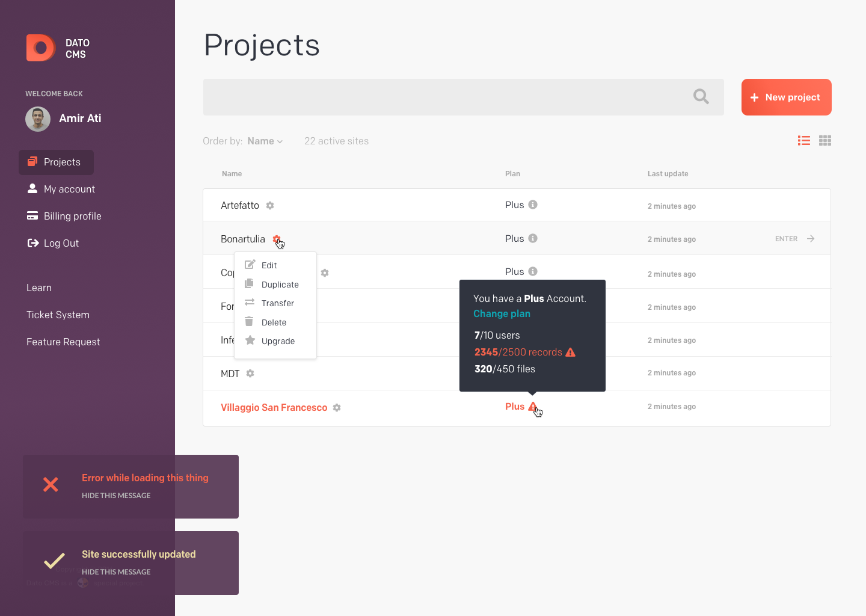
Task: Click the arrow next to ENTER
Action: point(811,239)
